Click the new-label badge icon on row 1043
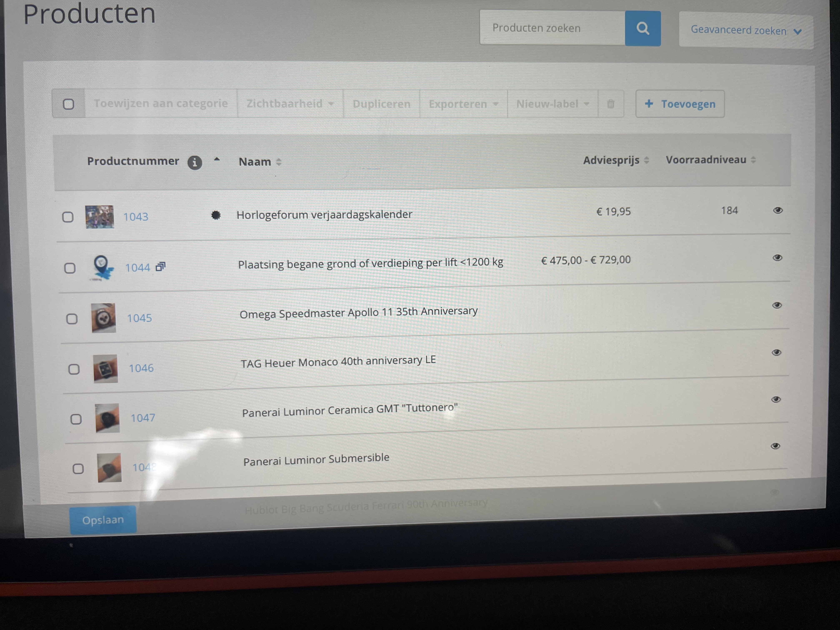Image resolution: width=840 pixels, height=630 pixels. coord(216,215)
